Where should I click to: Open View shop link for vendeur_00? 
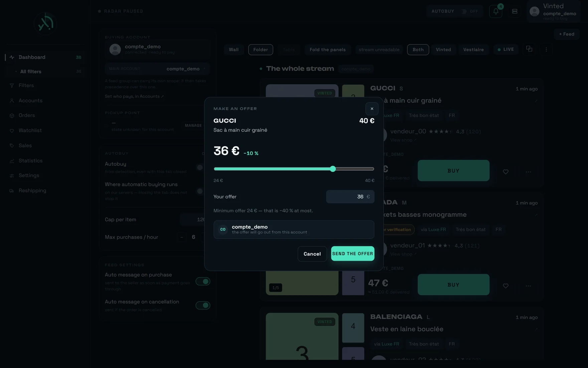tap(403, 140)
